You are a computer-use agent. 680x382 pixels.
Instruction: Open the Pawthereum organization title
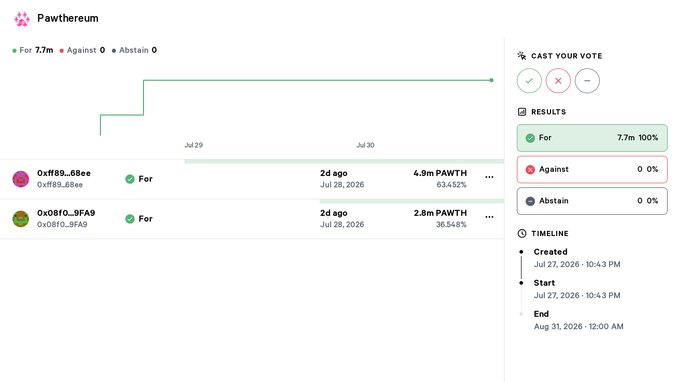68,18
